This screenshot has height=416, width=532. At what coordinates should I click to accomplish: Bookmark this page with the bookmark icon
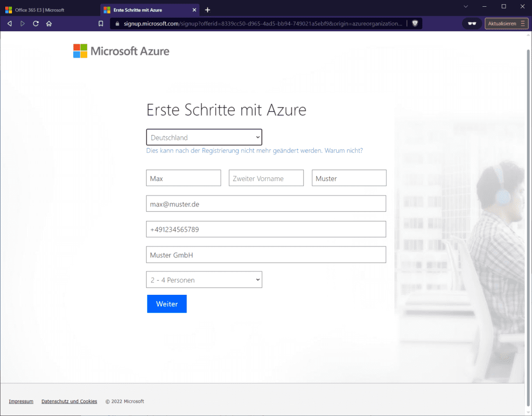101,23
